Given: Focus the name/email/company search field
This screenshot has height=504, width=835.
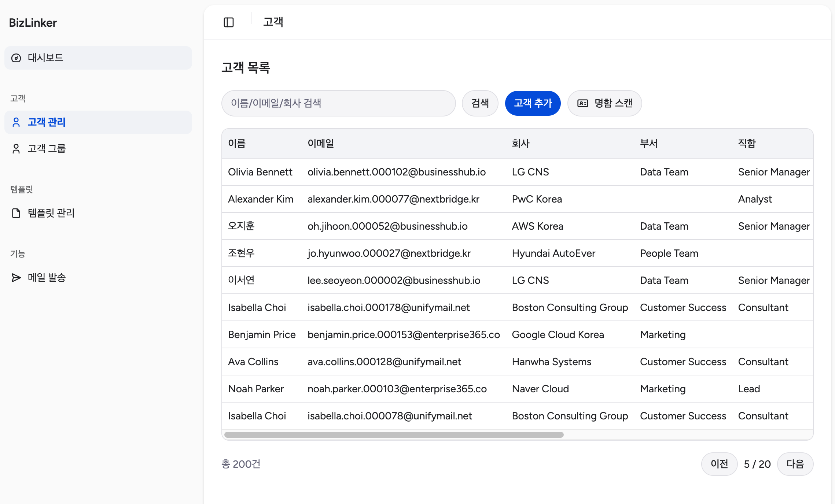Looking at the screenshot, I should (x=338, y=103).
